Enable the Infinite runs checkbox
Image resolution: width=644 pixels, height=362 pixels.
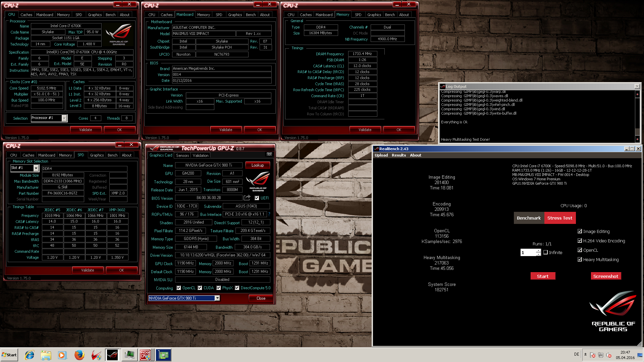(545, 252)
